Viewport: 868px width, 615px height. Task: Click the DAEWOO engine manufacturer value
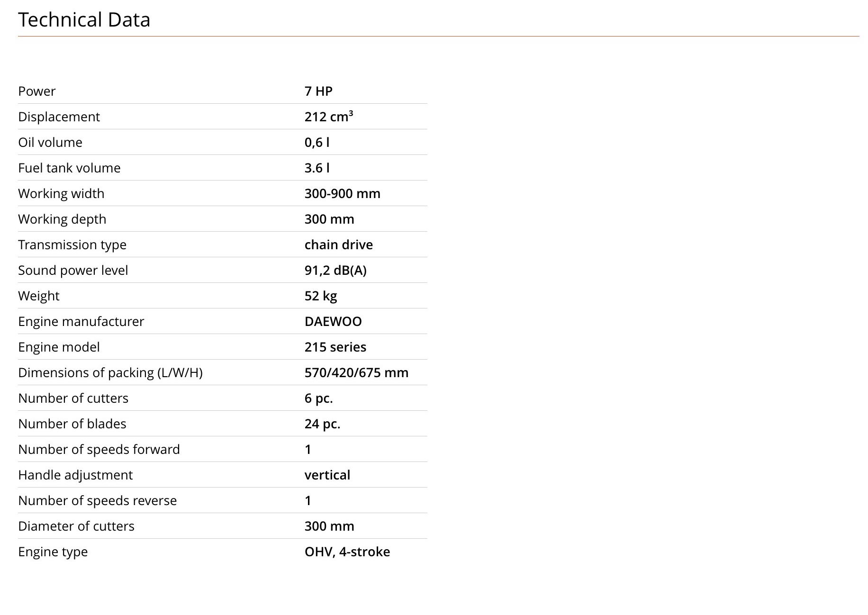point(333,321)
